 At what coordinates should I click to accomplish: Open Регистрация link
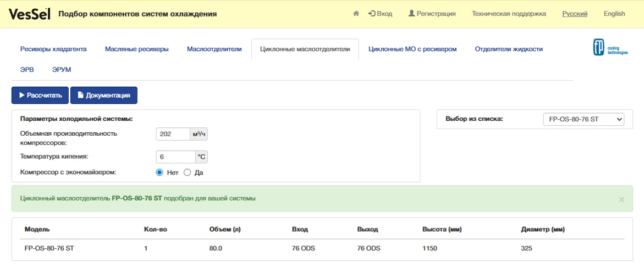tap(432, 14)
